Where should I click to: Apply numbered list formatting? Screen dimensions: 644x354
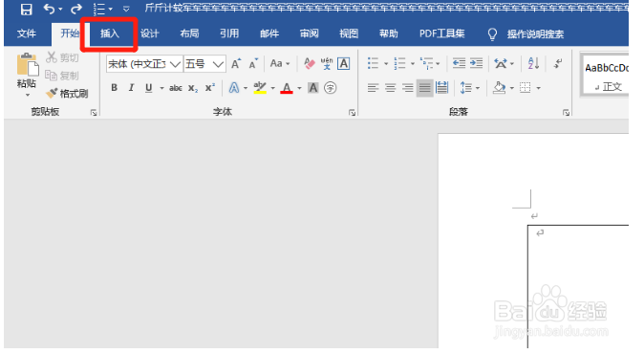point(399,63)
